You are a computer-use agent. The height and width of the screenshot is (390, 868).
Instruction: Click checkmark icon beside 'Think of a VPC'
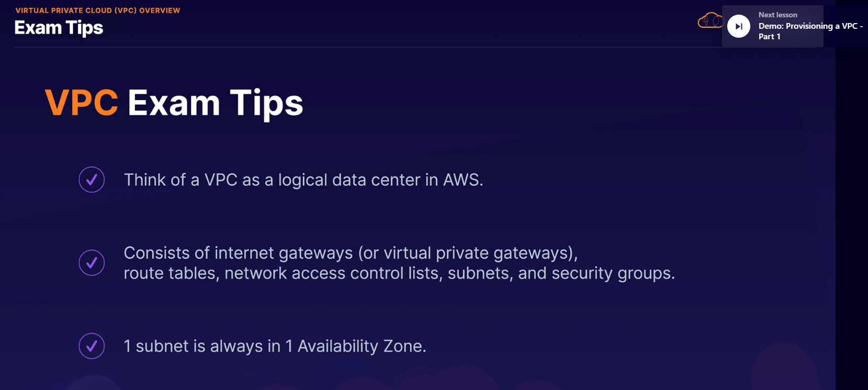coord(92,180)
